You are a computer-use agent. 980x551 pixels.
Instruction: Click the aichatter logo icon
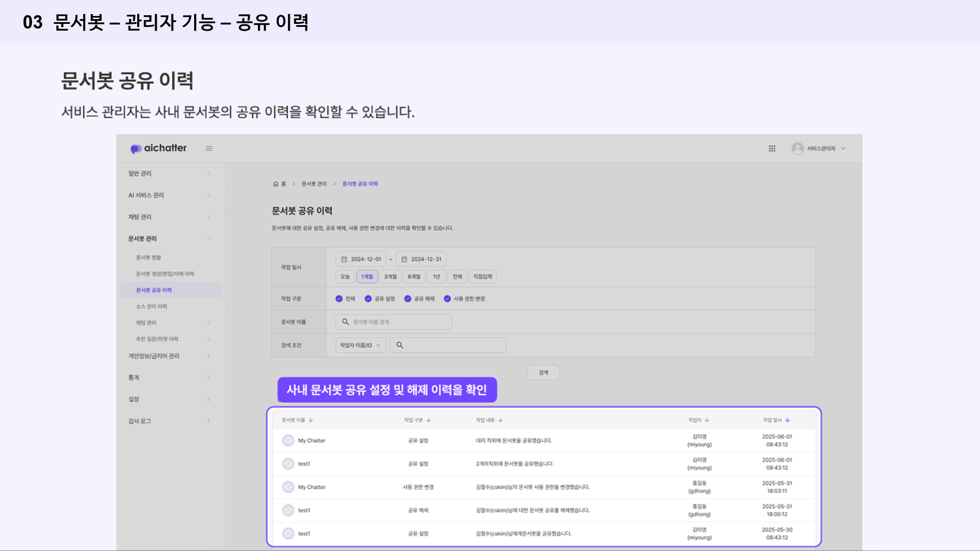tap(135, 149)
